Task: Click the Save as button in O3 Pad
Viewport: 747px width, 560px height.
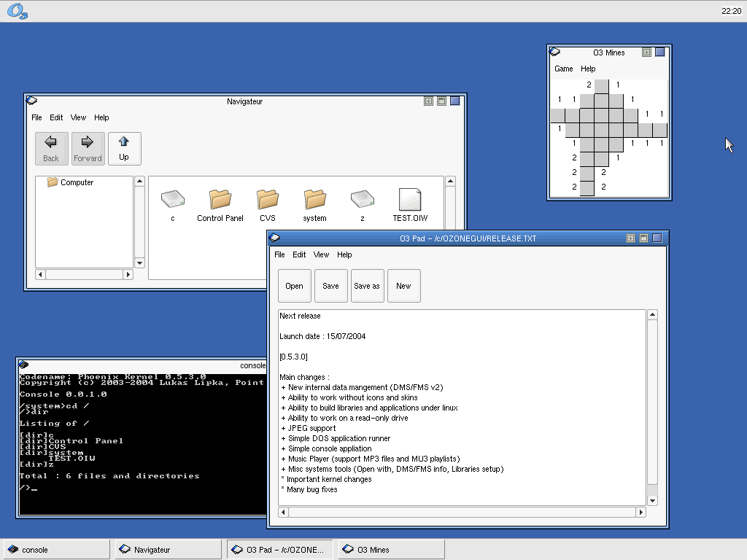Action: (367, 286)
